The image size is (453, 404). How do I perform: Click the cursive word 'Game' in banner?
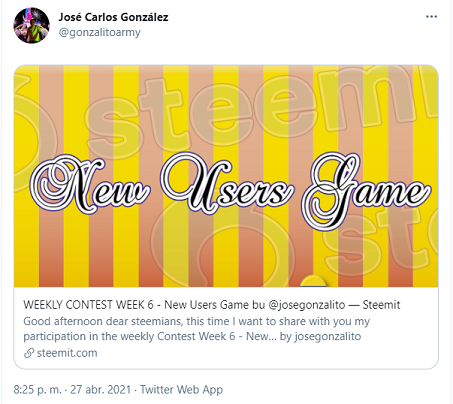366,191
